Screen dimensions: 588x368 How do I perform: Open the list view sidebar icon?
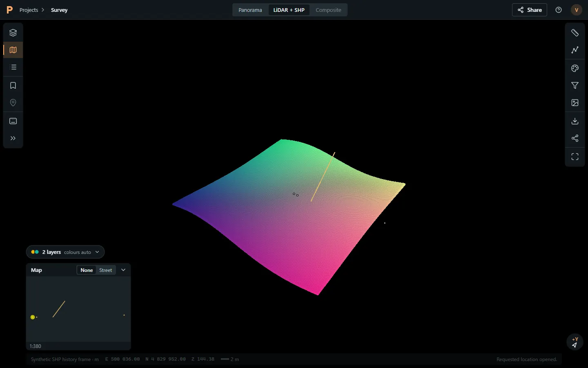pyautogui.click(x=13, y=67)
